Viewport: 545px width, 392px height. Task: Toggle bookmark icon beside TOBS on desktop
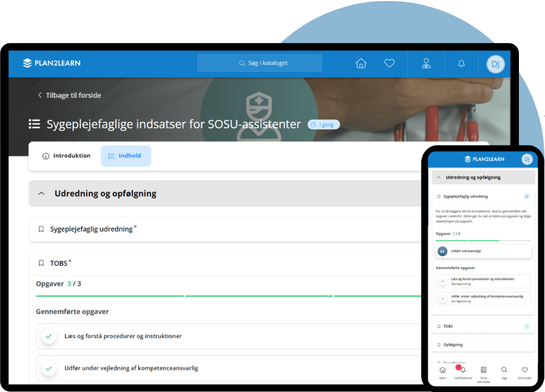pos(41,263)
